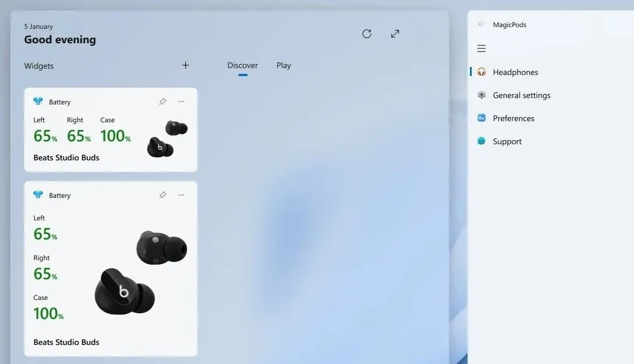Expand widgets board to full view
Image resolution: width=634 pixels, height=364 pixels.
click(395, 33)
